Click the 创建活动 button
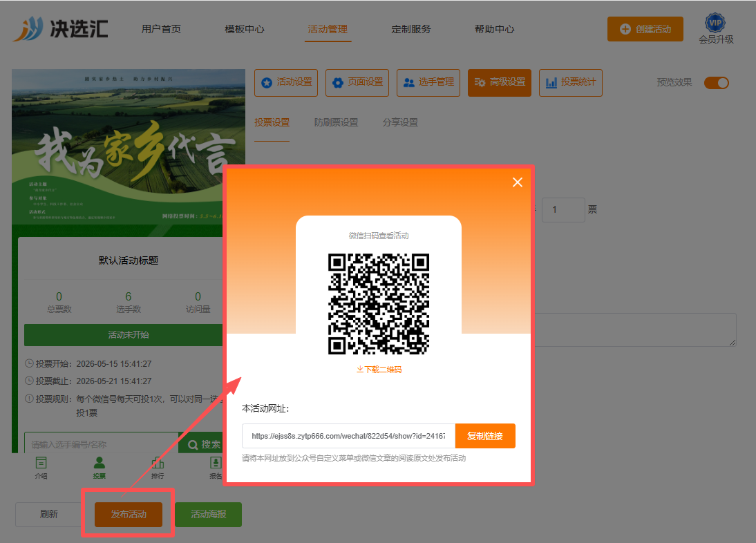 [645, 29]
